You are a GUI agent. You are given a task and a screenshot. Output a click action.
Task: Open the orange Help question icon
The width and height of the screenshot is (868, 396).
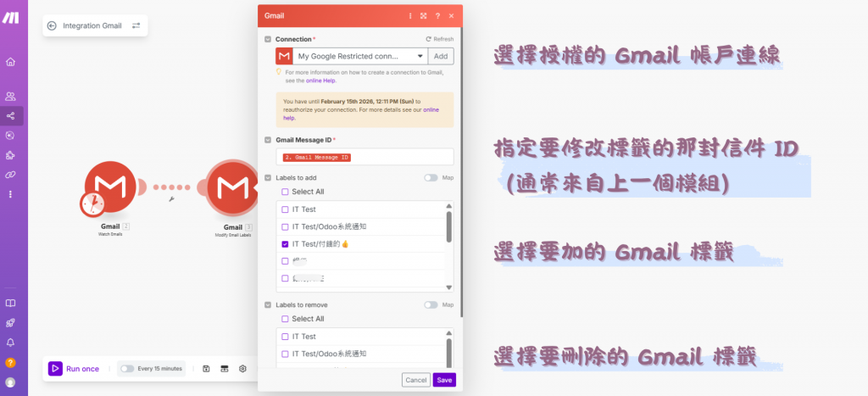[x=10, y=363]
